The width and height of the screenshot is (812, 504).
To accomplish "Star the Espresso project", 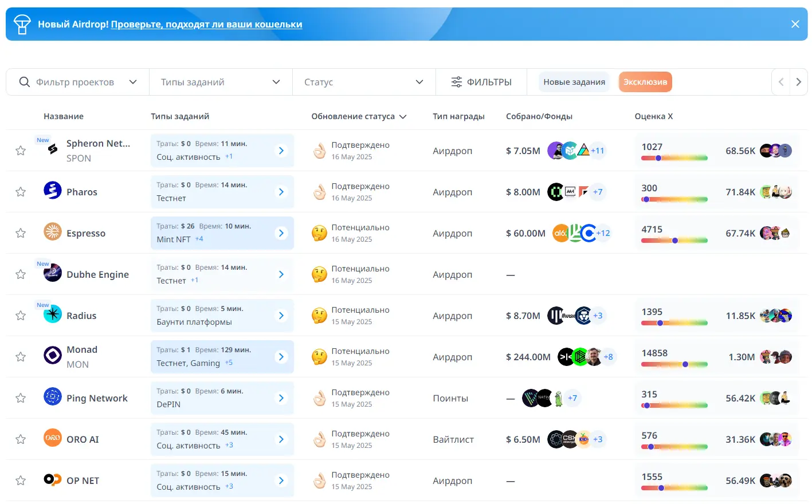I will point(21,233).
